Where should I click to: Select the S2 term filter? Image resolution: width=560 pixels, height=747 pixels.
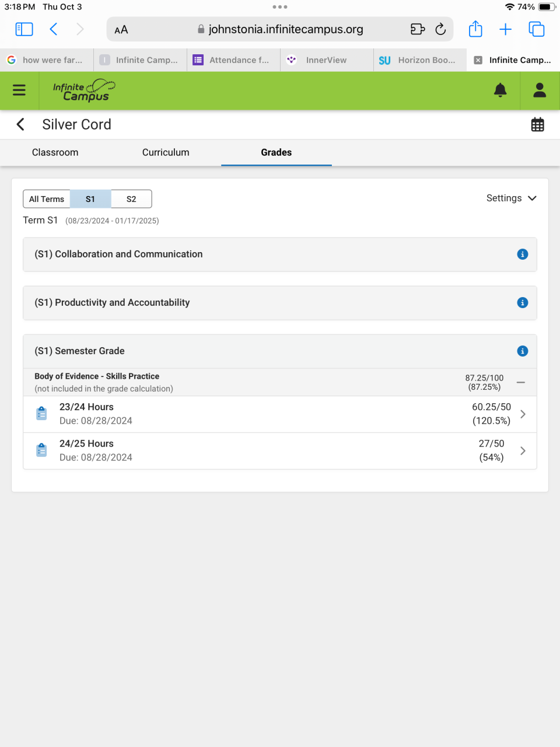click(131, 199)
